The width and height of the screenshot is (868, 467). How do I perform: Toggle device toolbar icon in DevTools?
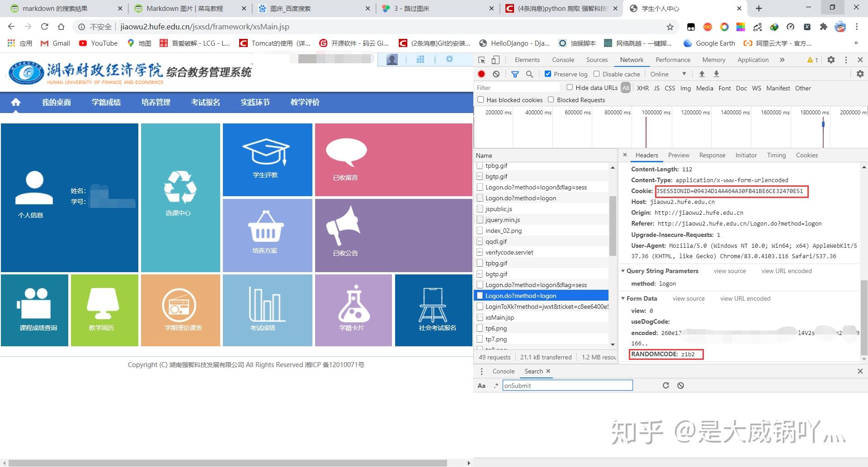[x=495, y=60]
